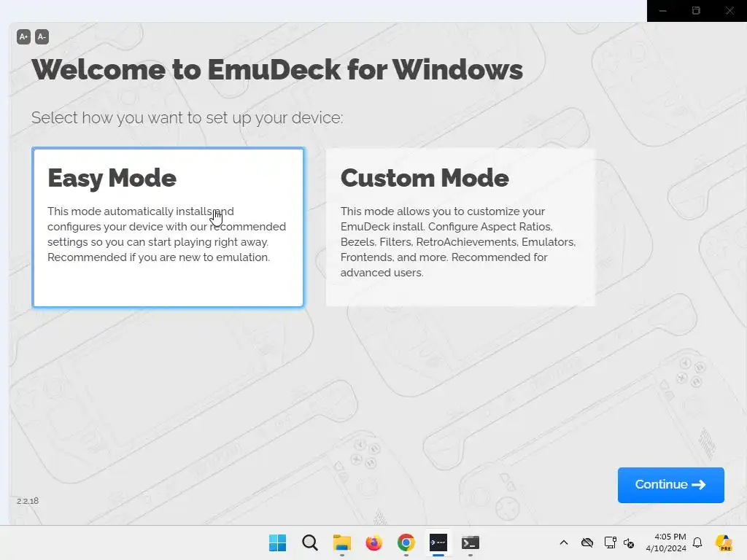Select the Custom Mode card

(x=460, y=227)
